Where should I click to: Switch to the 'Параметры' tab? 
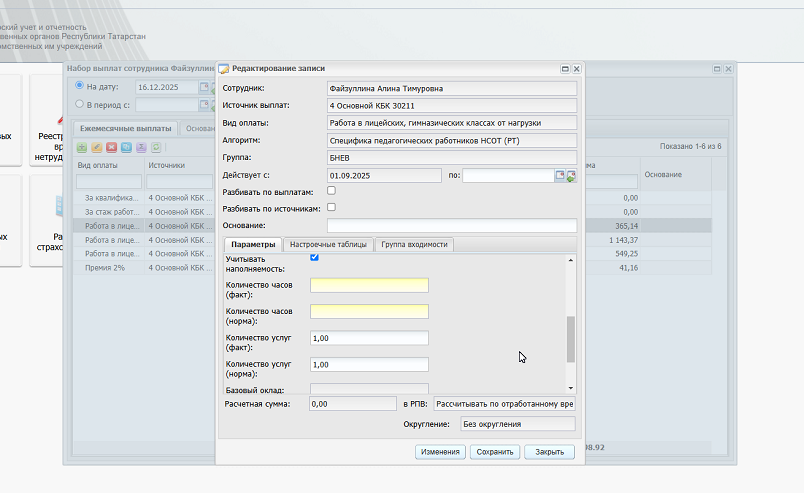253,245
